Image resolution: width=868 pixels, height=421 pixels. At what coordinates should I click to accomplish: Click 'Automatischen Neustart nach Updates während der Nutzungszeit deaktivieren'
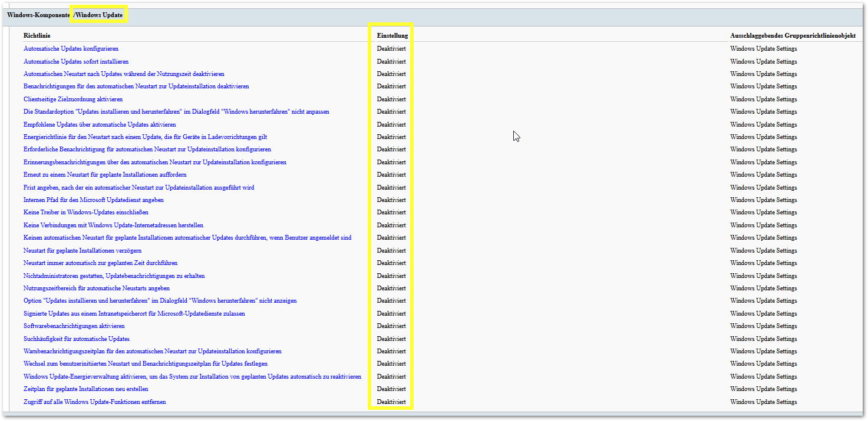pyautogui.click(x=124, y=74)
